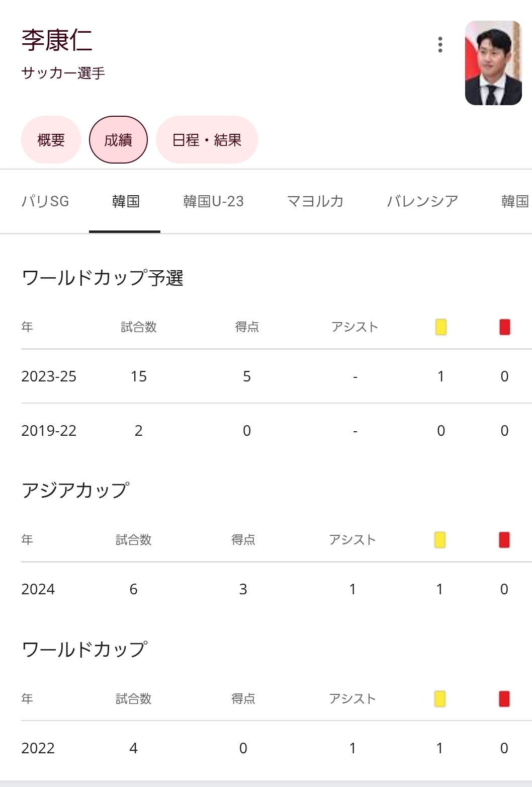The image size is (532, 787).
Task: Tap the partially visible 韓国 tab at the right edge
Action: pos(515,201)
